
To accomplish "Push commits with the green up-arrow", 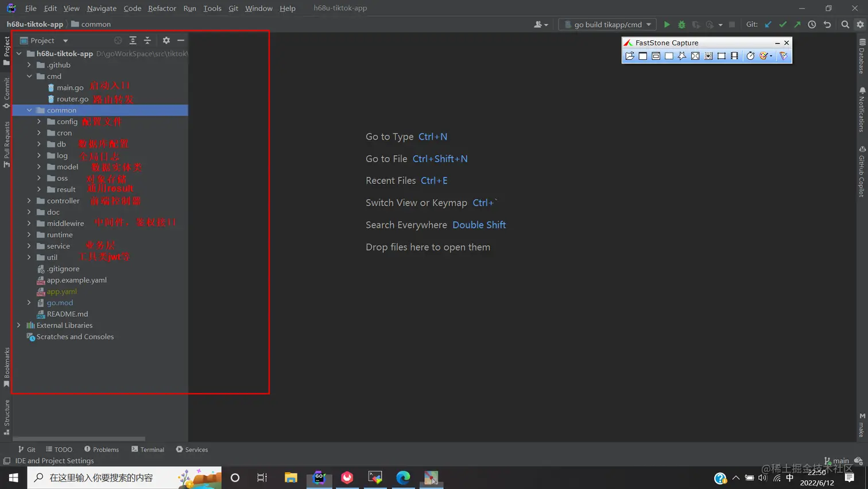I will (797, 25).
